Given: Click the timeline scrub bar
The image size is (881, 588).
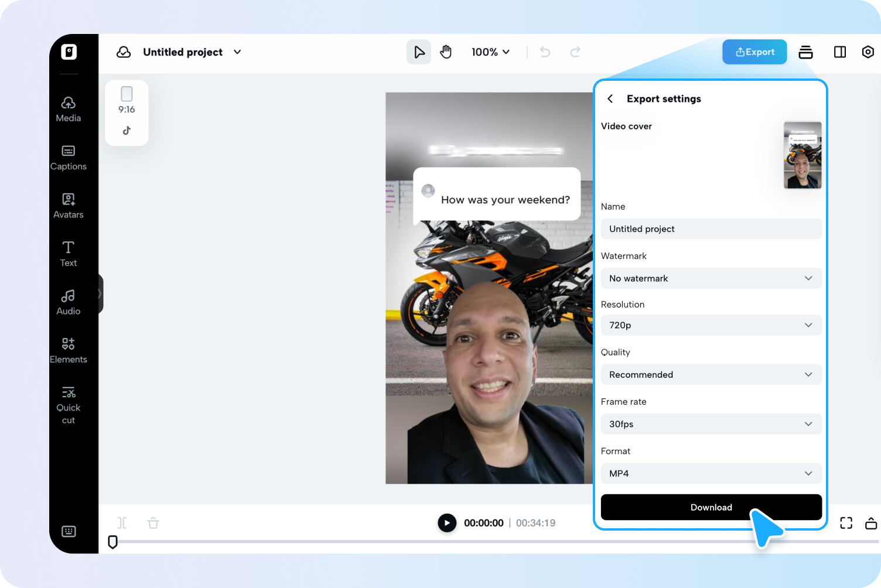Looking at the screenshot, I should (498, 542).
